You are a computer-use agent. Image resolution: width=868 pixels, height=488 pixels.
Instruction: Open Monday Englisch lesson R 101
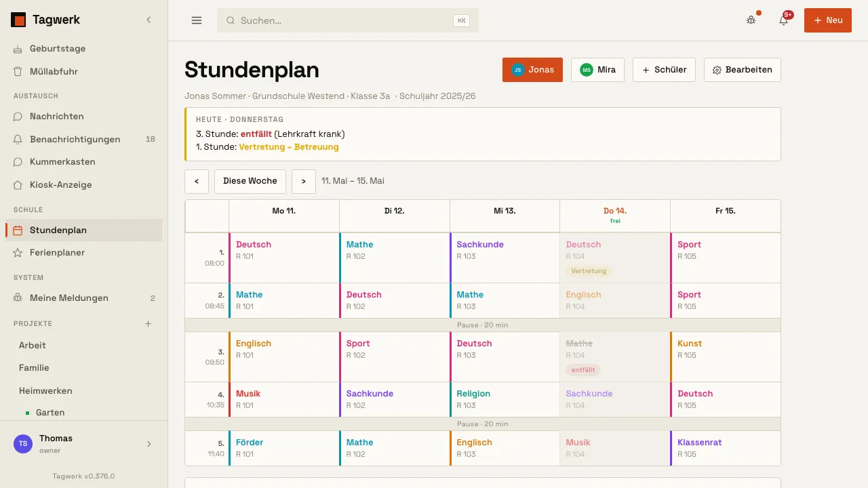click(x=284, y=357)
